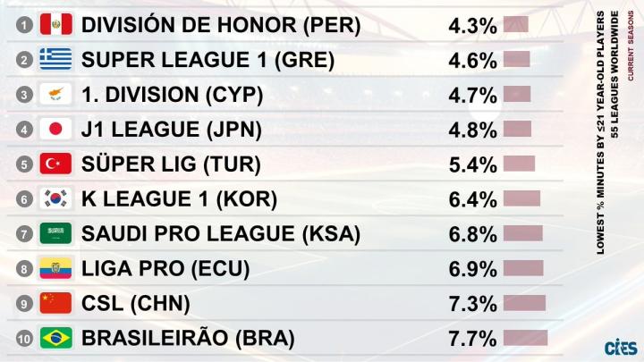Click the South Korea flag icon
Screen dimensions: 644x362
pos(55,199)
